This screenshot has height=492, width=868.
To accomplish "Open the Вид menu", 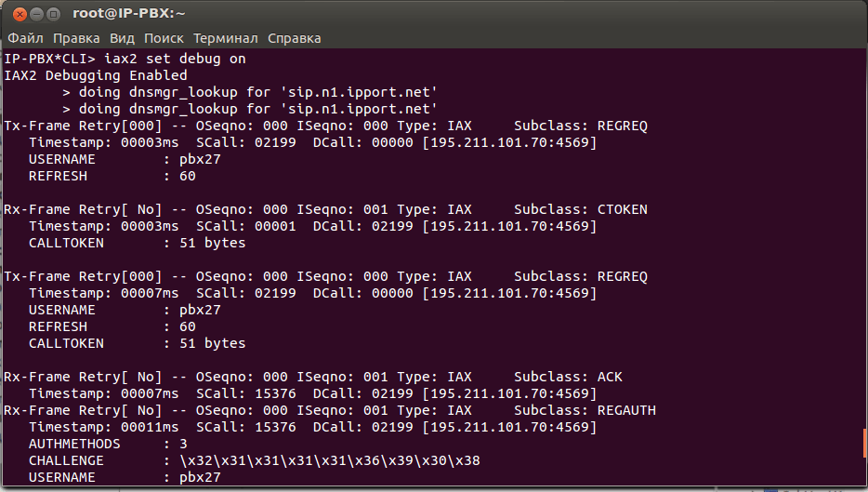I will [122, 38].
